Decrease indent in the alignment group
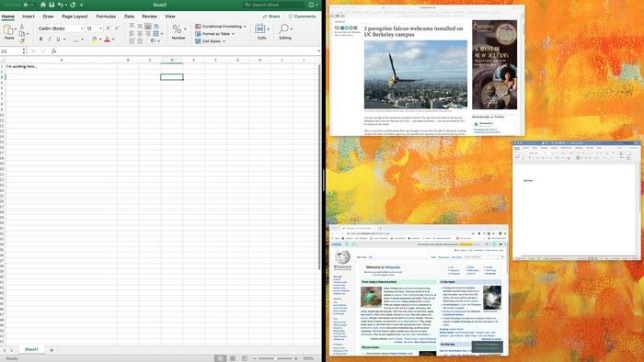The height and width of the screenshot is (362, 644). tap(132, 41)
